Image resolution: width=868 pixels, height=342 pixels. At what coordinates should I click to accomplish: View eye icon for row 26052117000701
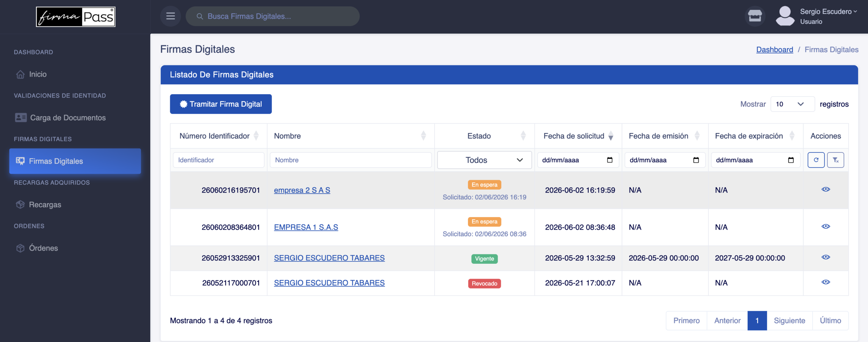coord(826,282)
